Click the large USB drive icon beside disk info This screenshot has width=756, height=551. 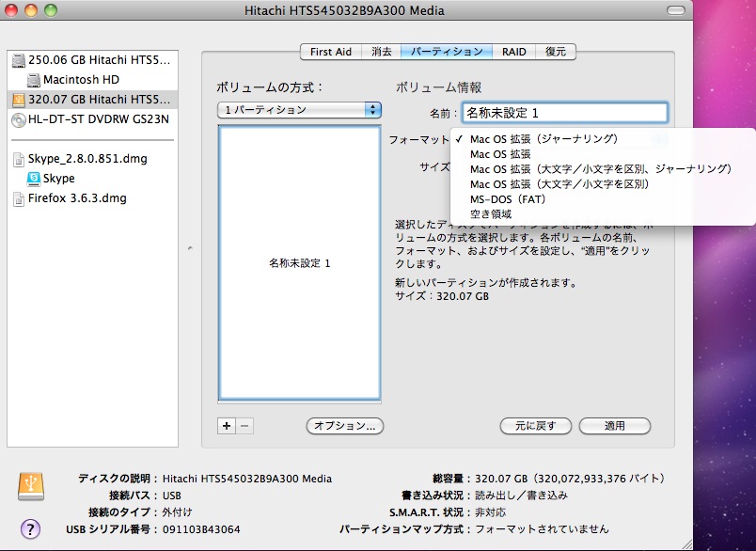[31, 486]
